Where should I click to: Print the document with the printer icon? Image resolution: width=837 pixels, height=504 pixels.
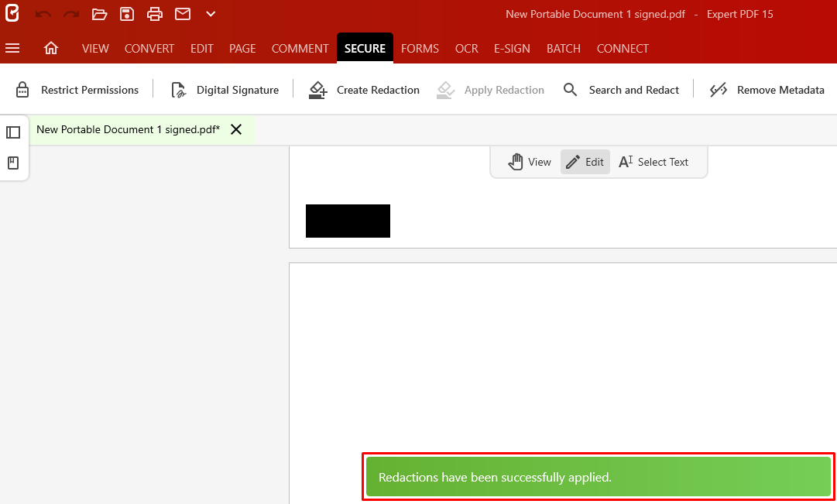(x=155, y=14)
